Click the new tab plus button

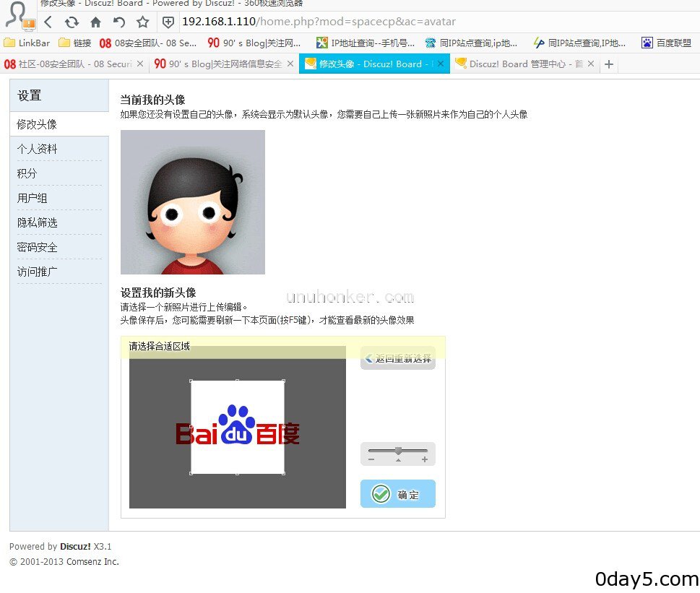[x=609, y=64]
